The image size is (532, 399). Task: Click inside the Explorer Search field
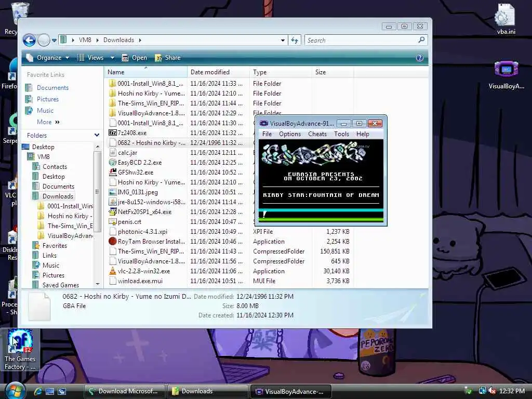(x=362, y=41)
